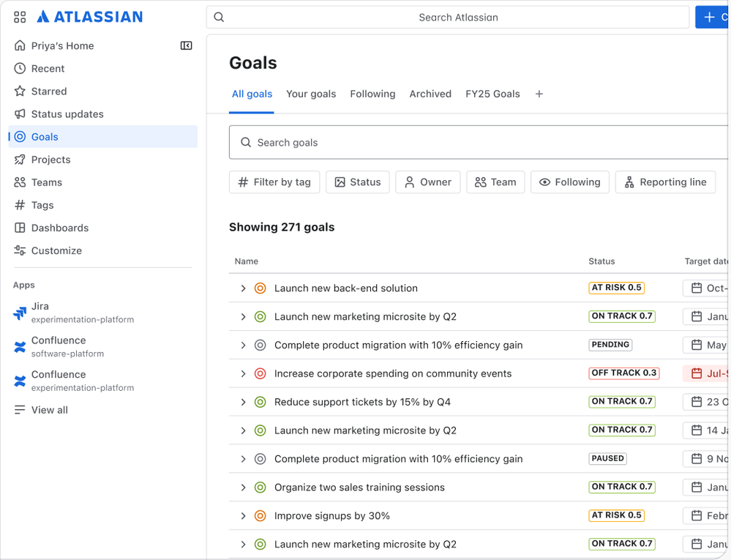Open Confluence experimentation-platform app icon
Image resolution: width=731 pixels, height=560 pixels.
point(20,381)
